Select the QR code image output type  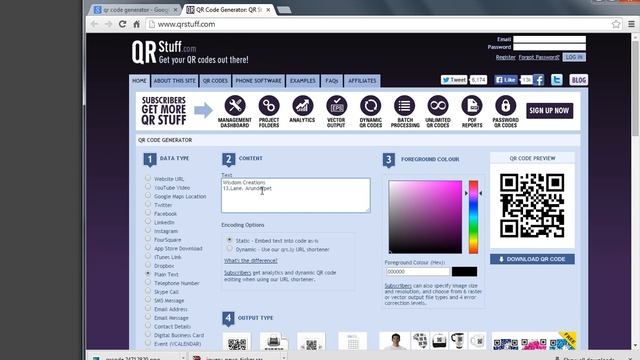click(237, 342)
